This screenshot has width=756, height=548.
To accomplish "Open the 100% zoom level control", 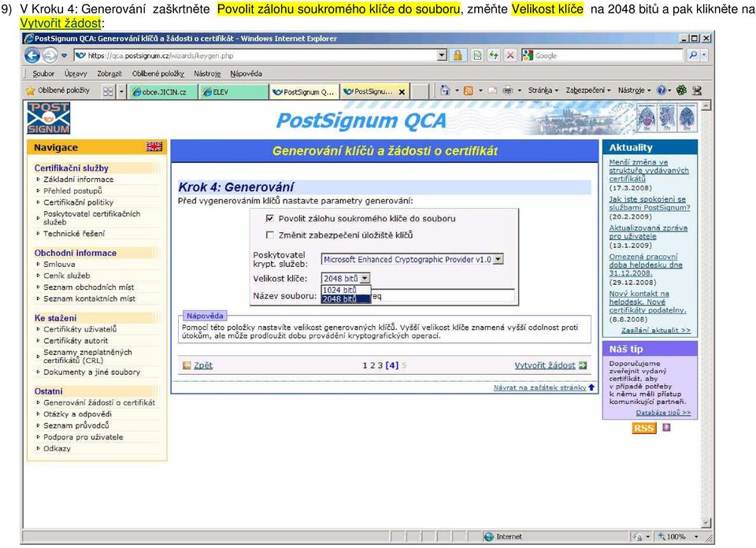I will (x=678, y=536).
